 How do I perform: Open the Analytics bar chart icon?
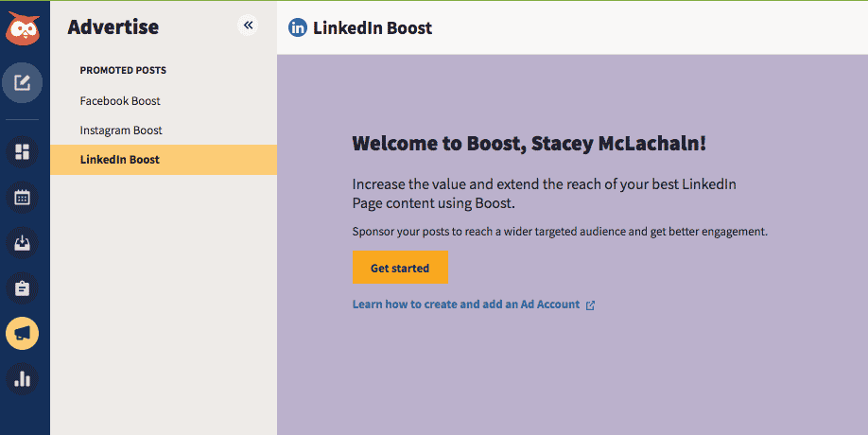click(22, 378)
